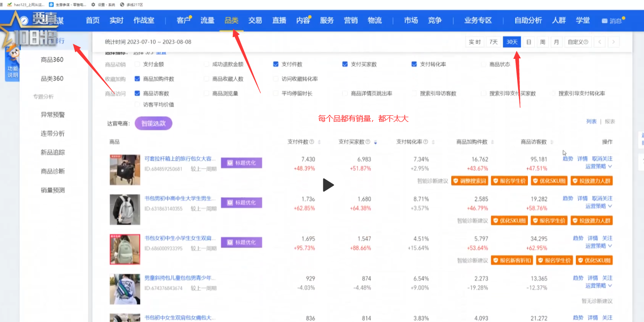Open the travel bag product thumbnail
Screen dimensions: 644x322
click(125, 169)
